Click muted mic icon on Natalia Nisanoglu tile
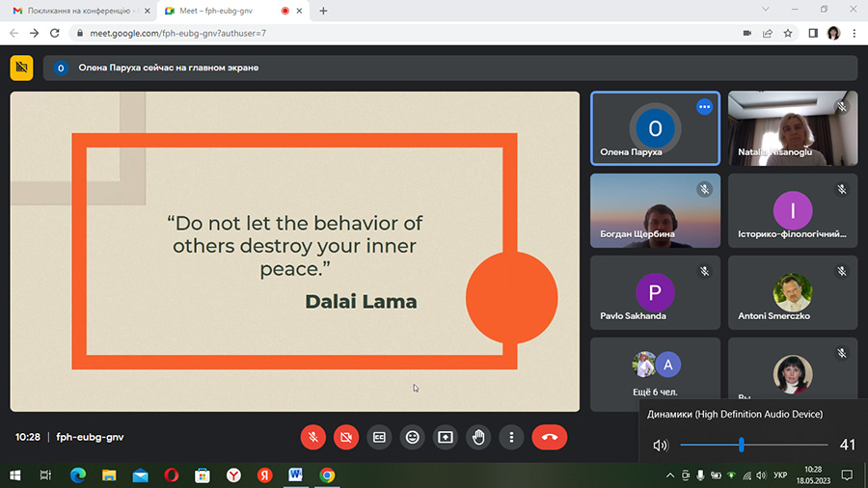The width and height of the screenshot is (868, 488). [x=841, y=107]
